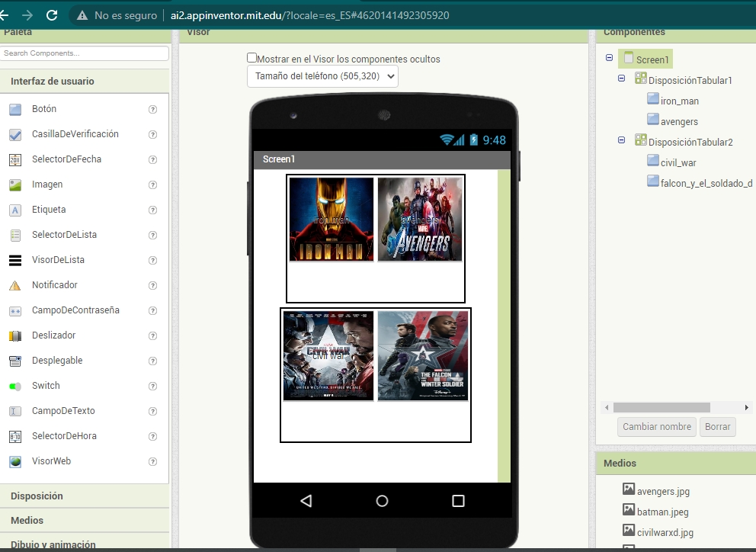This screenshot has height=552, width=756.
Task: Click the Iron Man image button
Action: tap(332, 219)
